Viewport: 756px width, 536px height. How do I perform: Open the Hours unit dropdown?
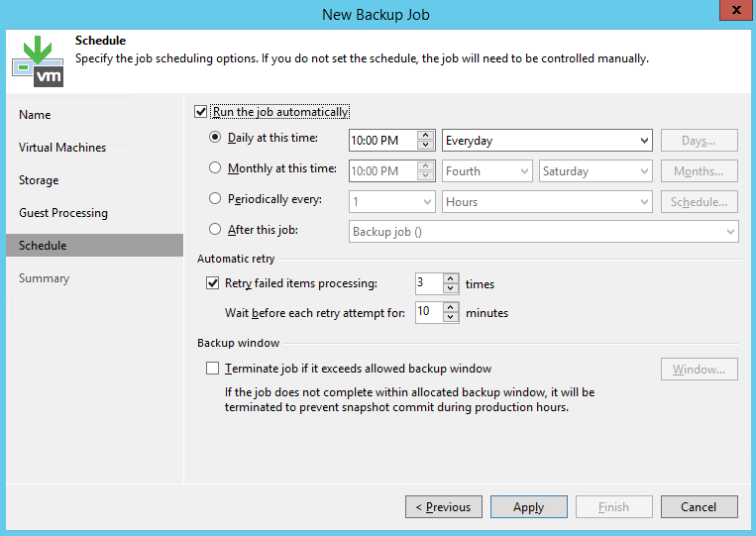coord(546,202)
